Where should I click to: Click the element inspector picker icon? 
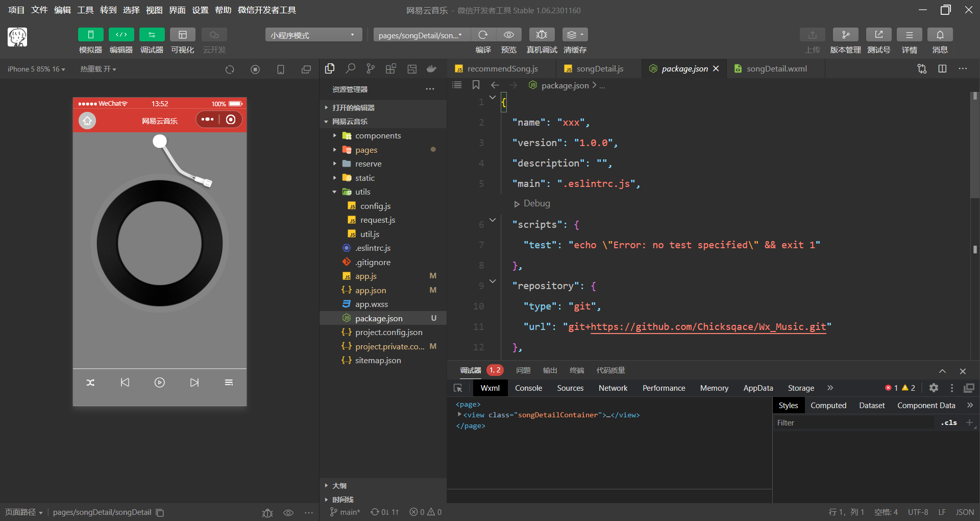[x=458, y=388]
